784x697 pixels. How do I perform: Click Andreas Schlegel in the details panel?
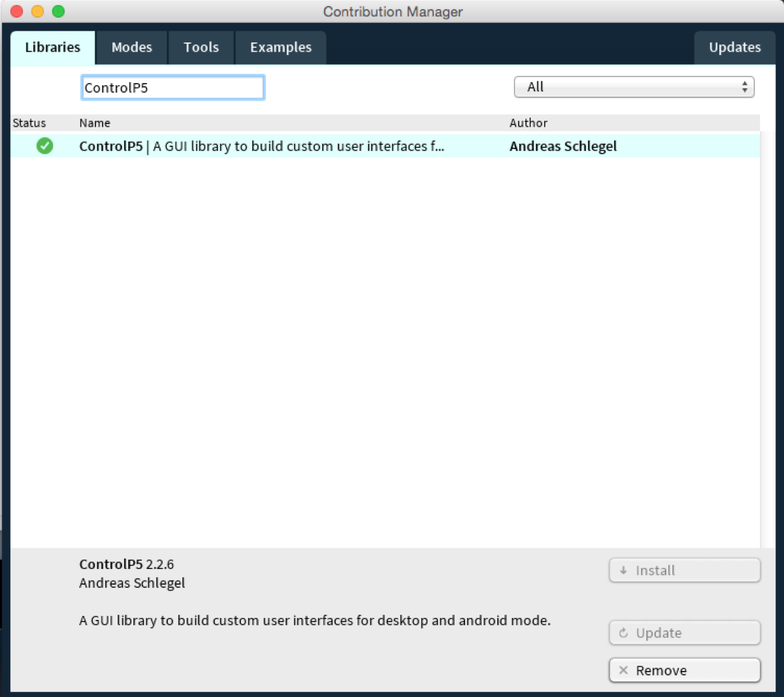pyautogui.click(x=132, y=583)
